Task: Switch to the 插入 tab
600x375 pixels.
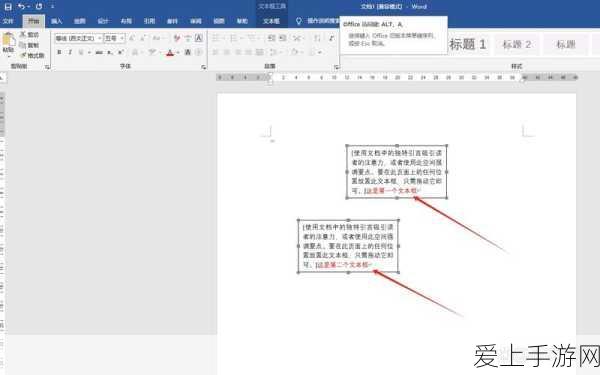Action: 57,21
